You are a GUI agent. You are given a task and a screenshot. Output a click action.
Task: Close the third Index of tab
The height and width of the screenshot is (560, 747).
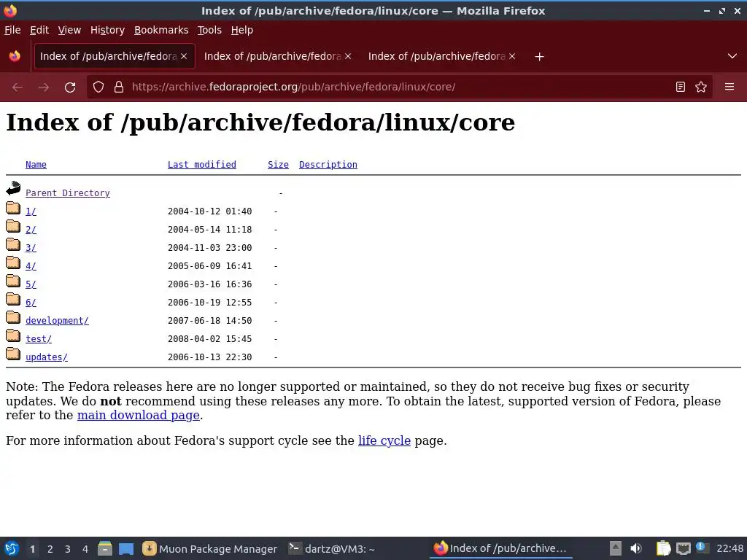(512, 56)
